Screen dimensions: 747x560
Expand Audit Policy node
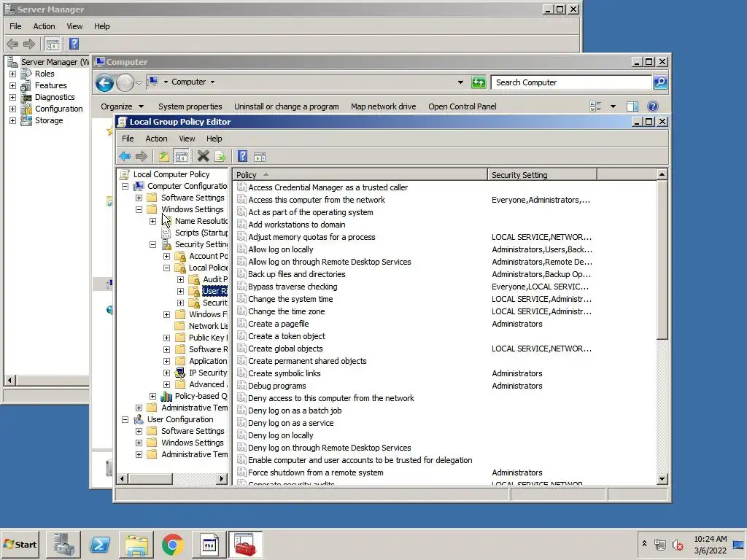coord(181,279)
